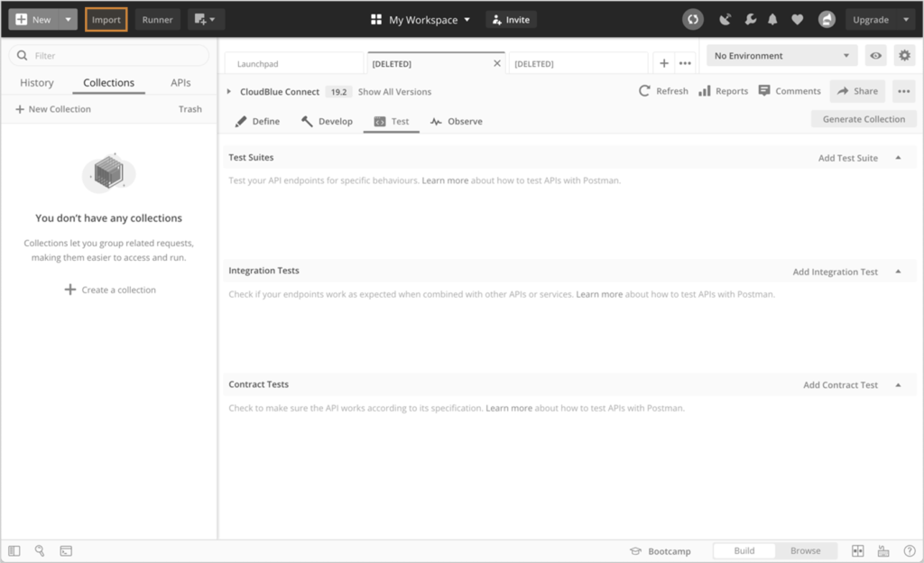
Task: Close the active [DELETED] tab
Action: [497, 63]
